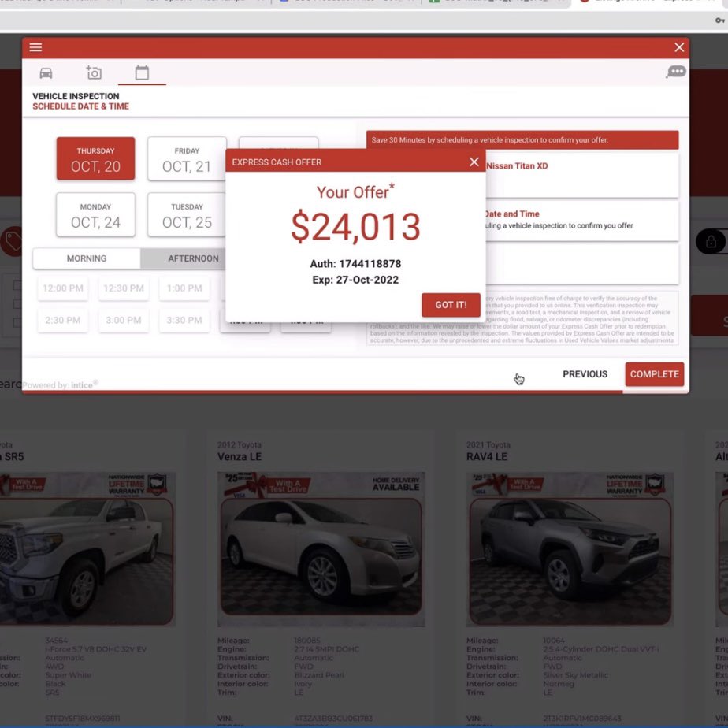Pick the 12:00 PM time slot
Image resolution: width=728 pixels, height=728 pixels.
click(63, 288)
